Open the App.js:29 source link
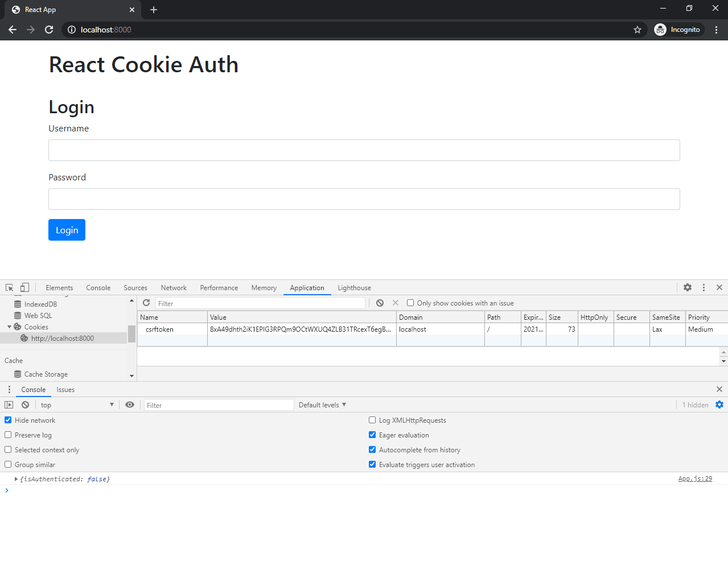The image size is (728, 582). click(x=694, y=478)
